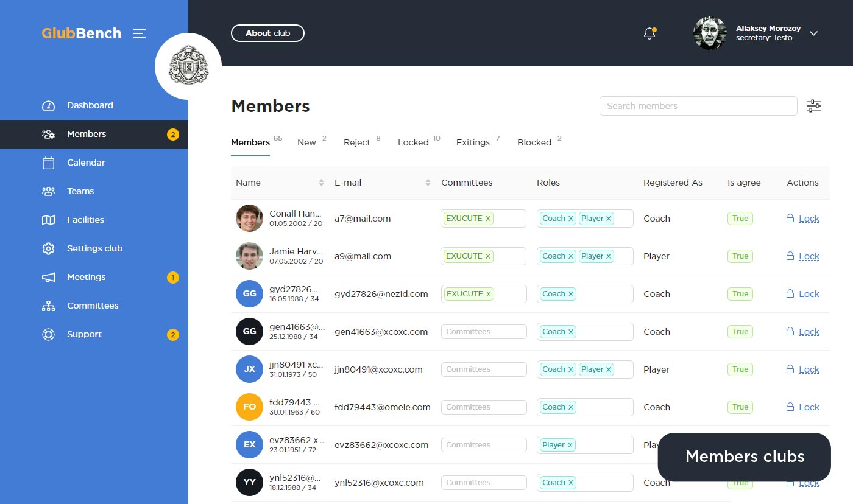Click the Calendar icon in sidebar
The height and width of the screenshot is (504, 853).
(48, 163)
